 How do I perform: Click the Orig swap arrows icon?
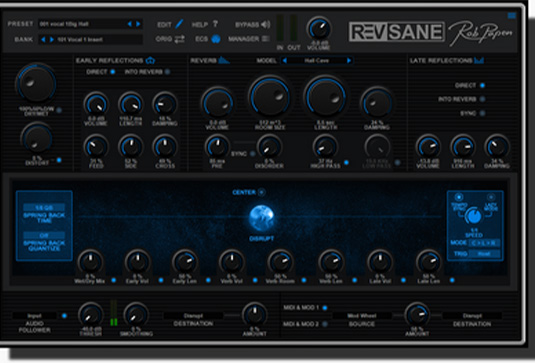[179, 39]
